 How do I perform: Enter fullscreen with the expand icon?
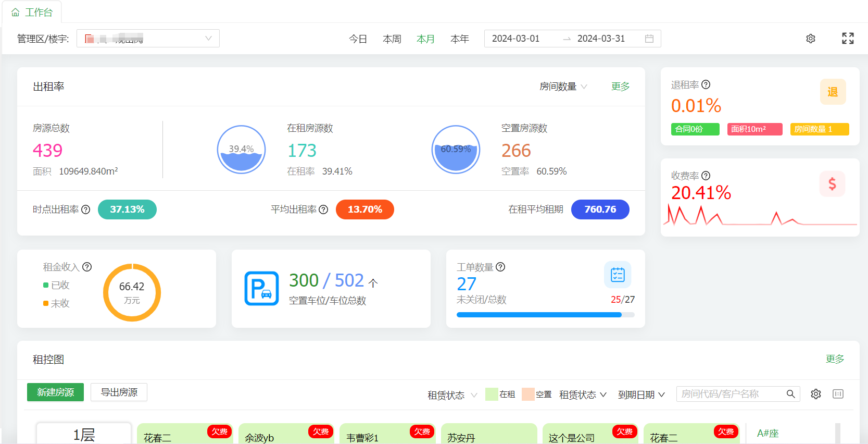(848, 38)
